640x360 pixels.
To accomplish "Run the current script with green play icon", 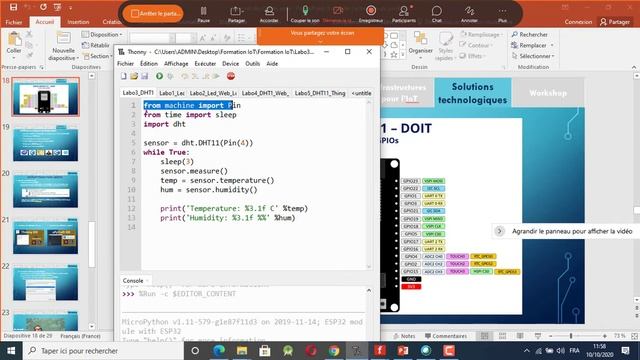I will click(x=159, y=76).
